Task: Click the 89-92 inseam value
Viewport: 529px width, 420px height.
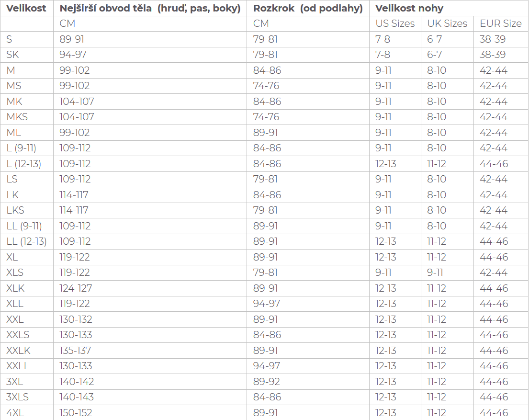Action: click(x=267, y=382)
